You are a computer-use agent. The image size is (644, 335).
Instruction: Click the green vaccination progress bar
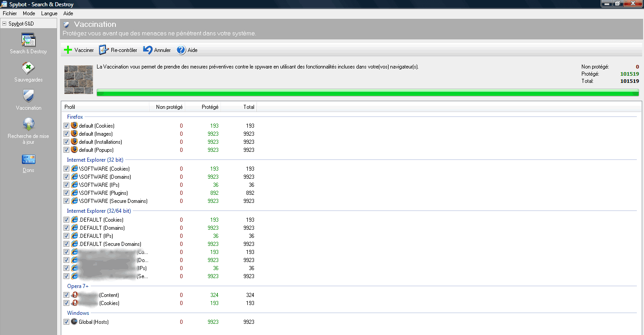tap(368, 93)
